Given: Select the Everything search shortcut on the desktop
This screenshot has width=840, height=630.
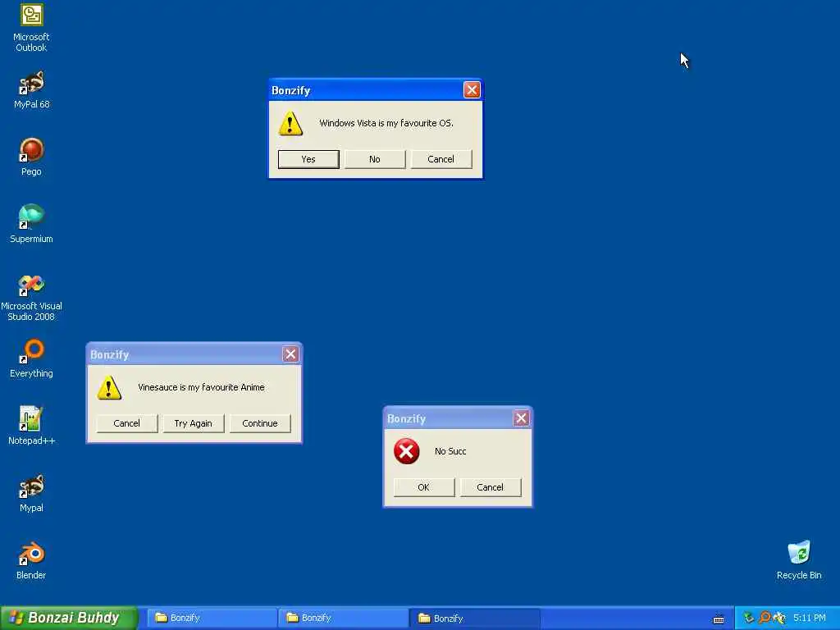Looking at the screenshot, I should [x=31, y=358].
